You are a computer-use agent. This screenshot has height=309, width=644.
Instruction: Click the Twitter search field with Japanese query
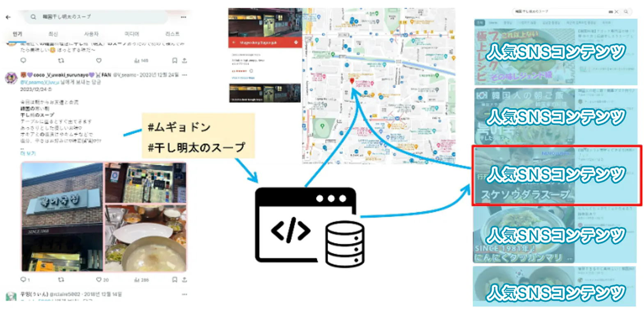99,17
